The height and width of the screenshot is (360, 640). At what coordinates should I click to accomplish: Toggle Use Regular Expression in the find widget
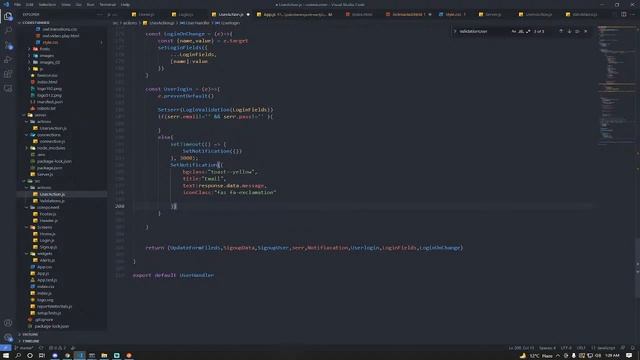click(x=528, y=31)
